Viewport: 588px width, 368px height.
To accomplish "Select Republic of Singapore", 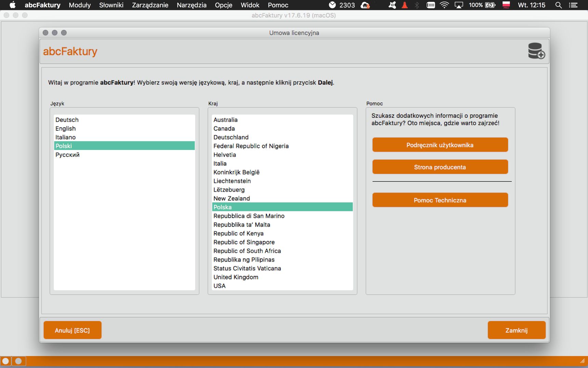I will click(x=282, y=242).
